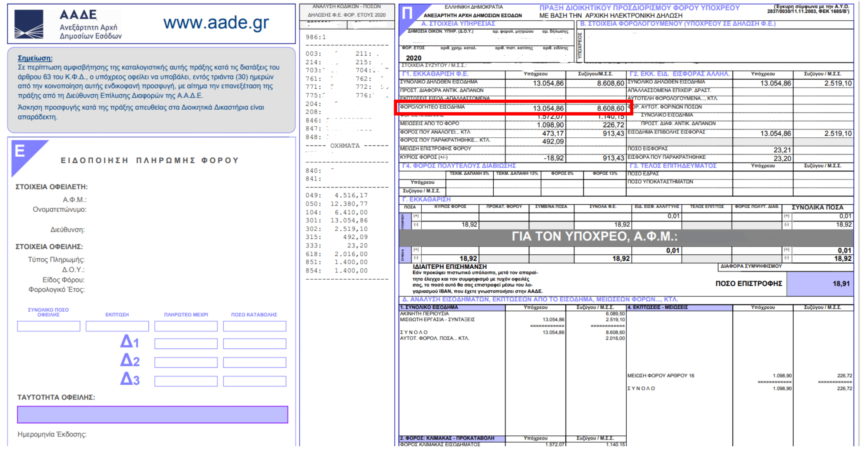Click code 301 amount 13.054,86
The image size is (868, 461).
(x=349, y=221)
